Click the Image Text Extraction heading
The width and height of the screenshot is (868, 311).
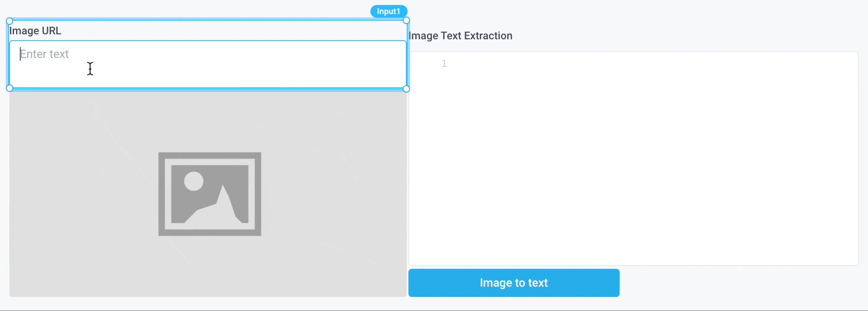coord(461,36)
